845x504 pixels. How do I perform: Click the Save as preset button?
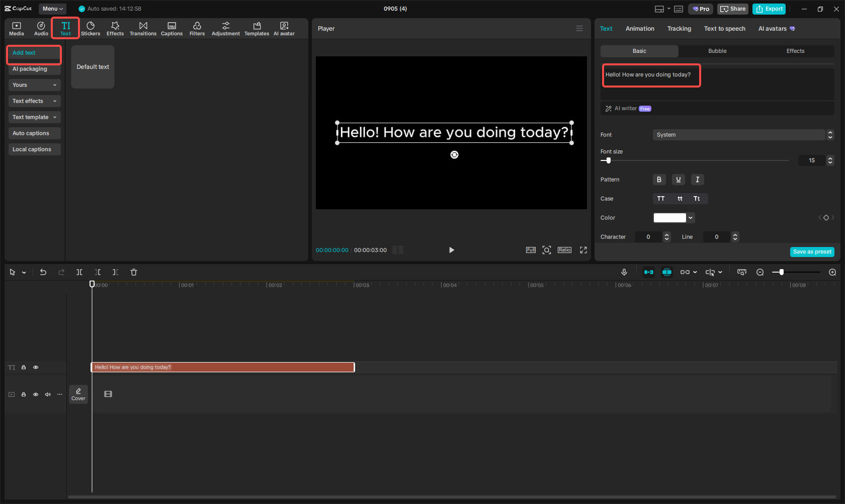812,251
